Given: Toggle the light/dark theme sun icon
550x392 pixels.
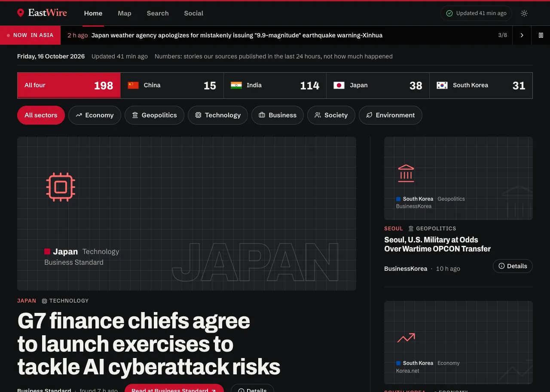Looking at the screenshot, I should (x=524, y=13).
